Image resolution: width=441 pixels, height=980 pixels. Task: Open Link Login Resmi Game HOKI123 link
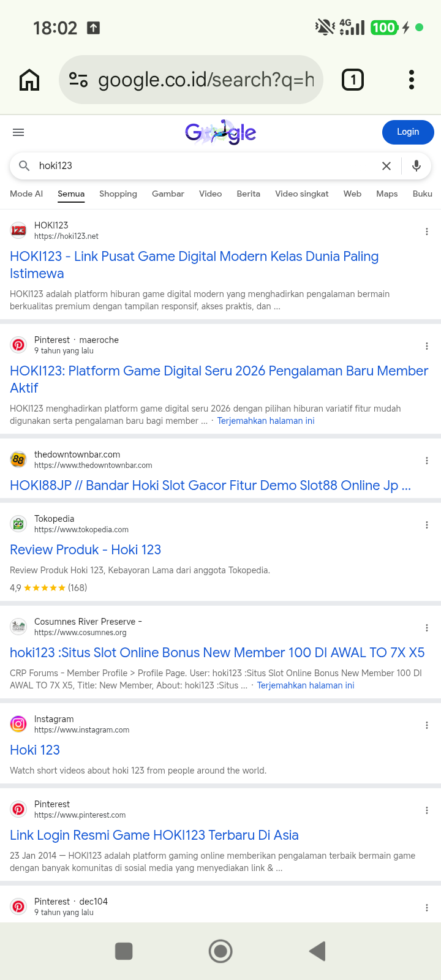(154, 835)
